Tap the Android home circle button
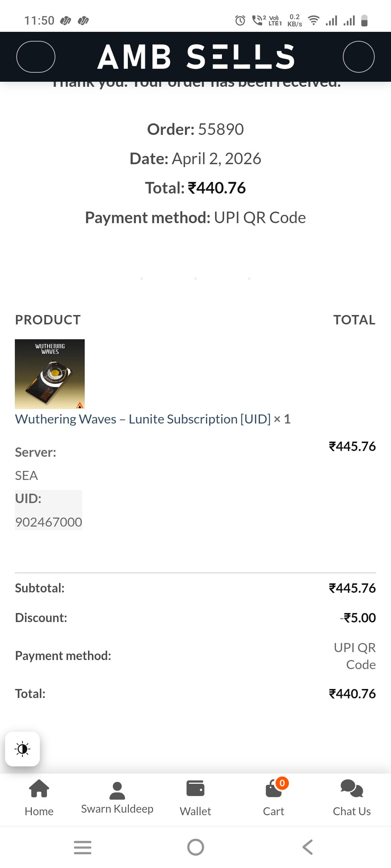This screenshot has height=868, width=391. pos(195,846)
